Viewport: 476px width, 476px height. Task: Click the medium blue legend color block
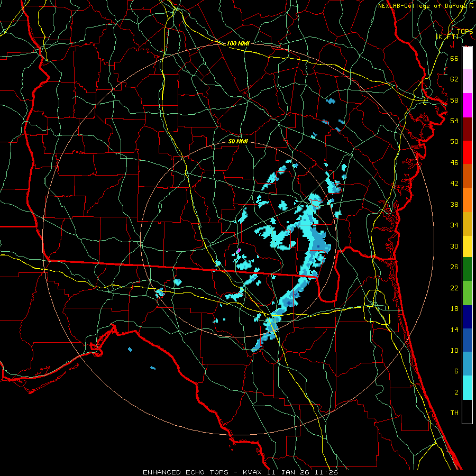tap(467, 340)
